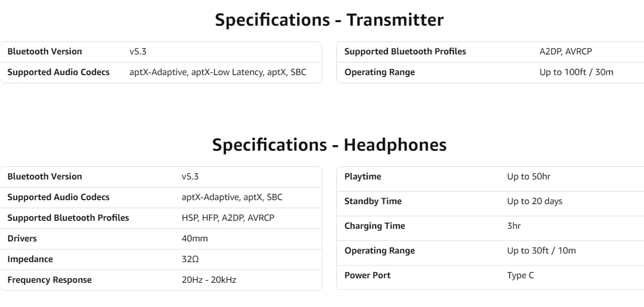Click the Frequency Response label

coord(49,280)
